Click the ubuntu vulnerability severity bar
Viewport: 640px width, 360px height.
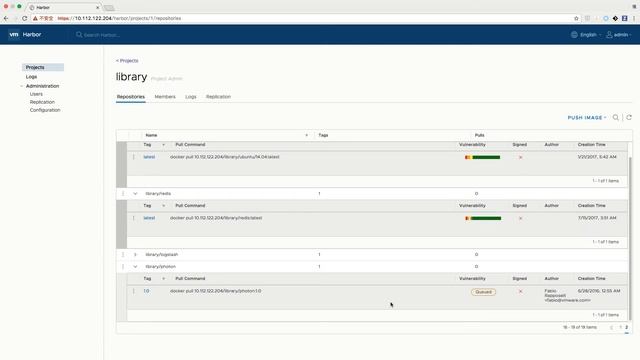[x=482, y=157]
